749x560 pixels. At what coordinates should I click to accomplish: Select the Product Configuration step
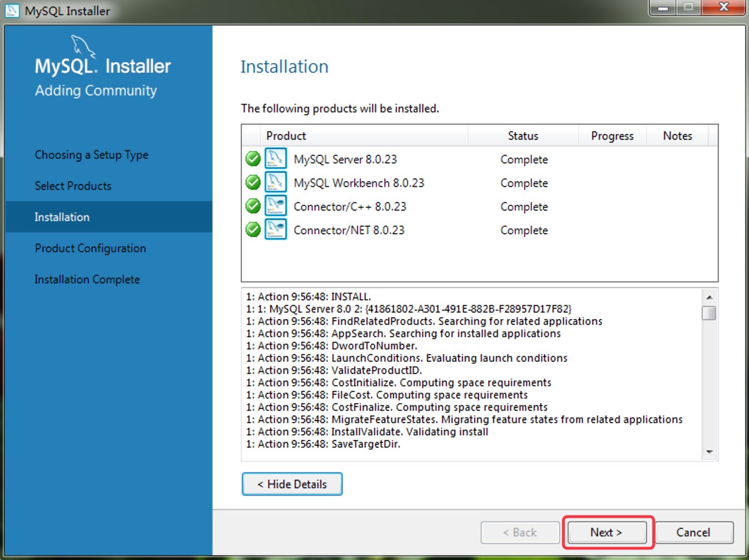click(x=90, y=248)
